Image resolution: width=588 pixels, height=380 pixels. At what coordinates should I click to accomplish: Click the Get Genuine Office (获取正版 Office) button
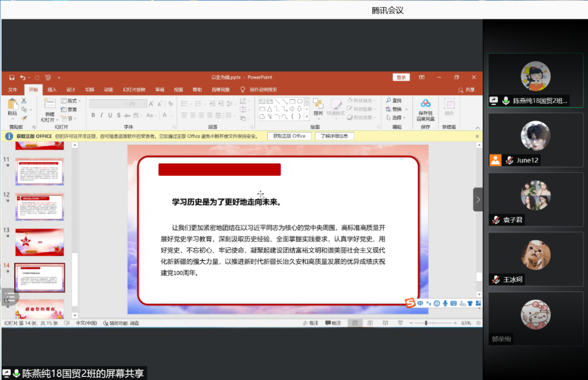tap(289, 136)
